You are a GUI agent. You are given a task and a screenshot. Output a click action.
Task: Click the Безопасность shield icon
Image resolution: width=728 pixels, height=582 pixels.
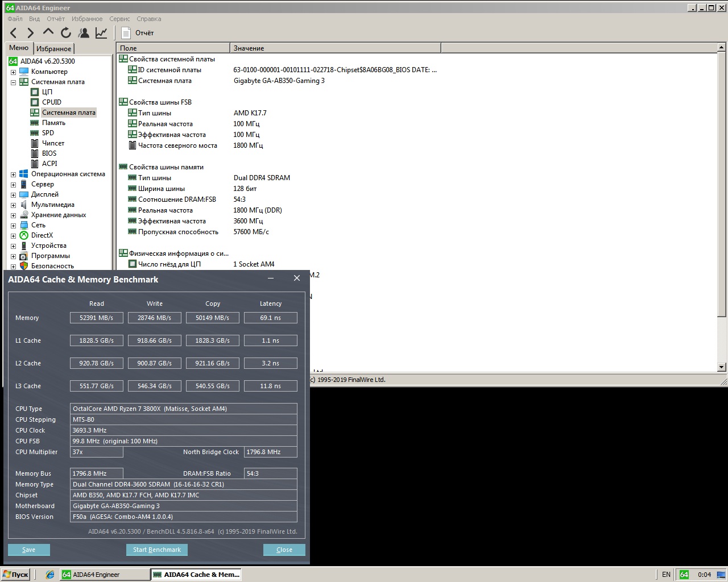click(x=24, y=266)
